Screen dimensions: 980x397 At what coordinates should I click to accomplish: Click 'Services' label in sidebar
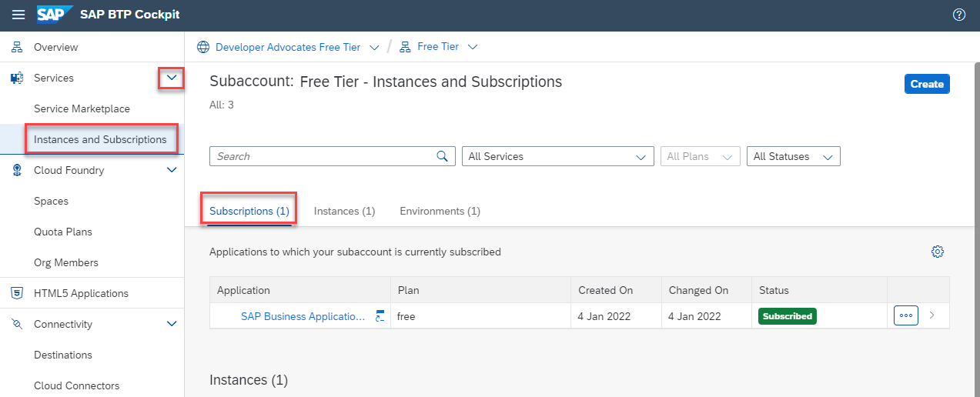[54, 78]
